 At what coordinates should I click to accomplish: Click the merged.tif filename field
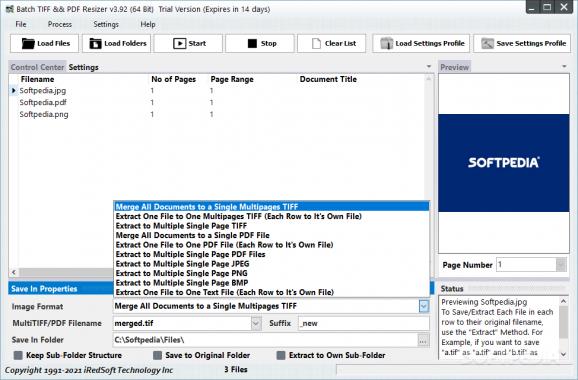(182, 323)
